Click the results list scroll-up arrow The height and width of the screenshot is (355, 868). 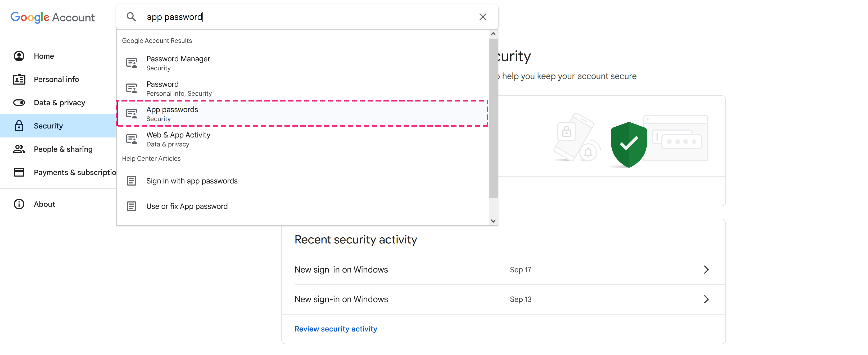[x=493, y=34]
